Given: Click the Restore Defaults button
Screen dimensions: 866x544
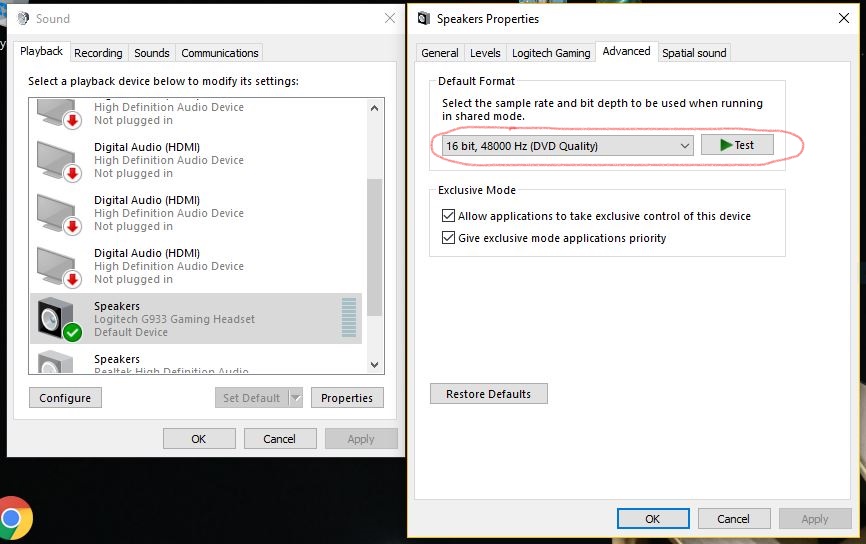Looking at the screenshot, I should tap(488, 394).
